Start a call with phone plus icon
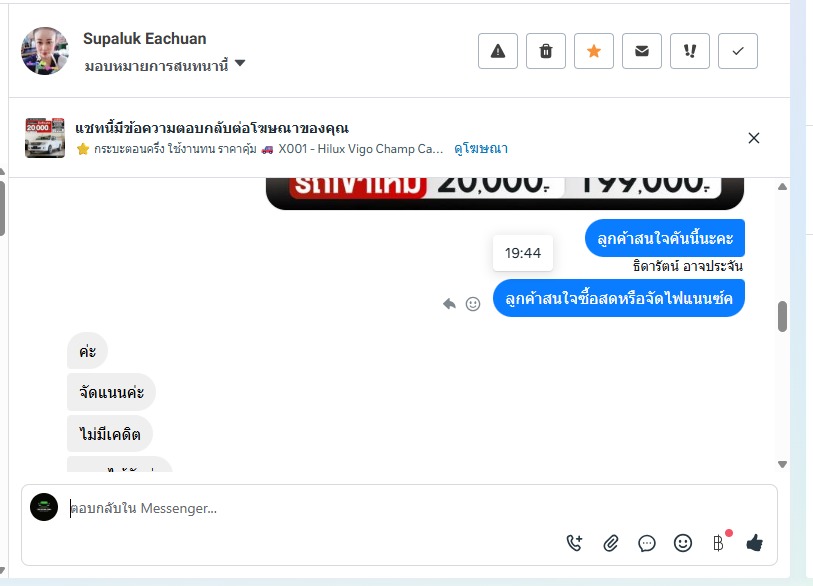The height and width of the screenshot is (586, 813). (574, 543)
